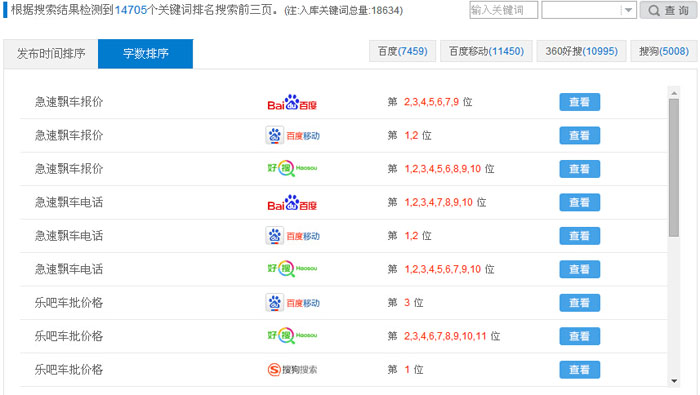The width and height of the screenshot is (700, 395).
Task: Filter by 搜狗(5008)
Action: point(664,51)
